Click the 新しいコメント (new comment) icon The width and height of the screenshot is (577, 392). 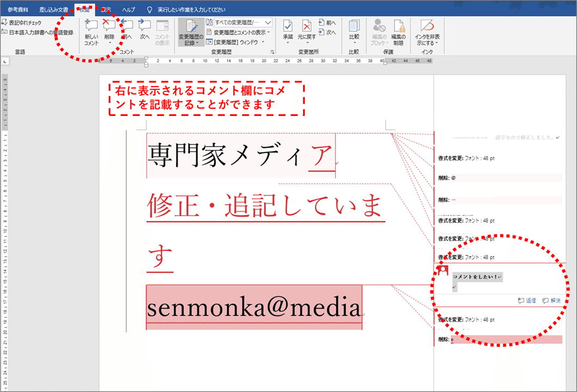point(91,26)
